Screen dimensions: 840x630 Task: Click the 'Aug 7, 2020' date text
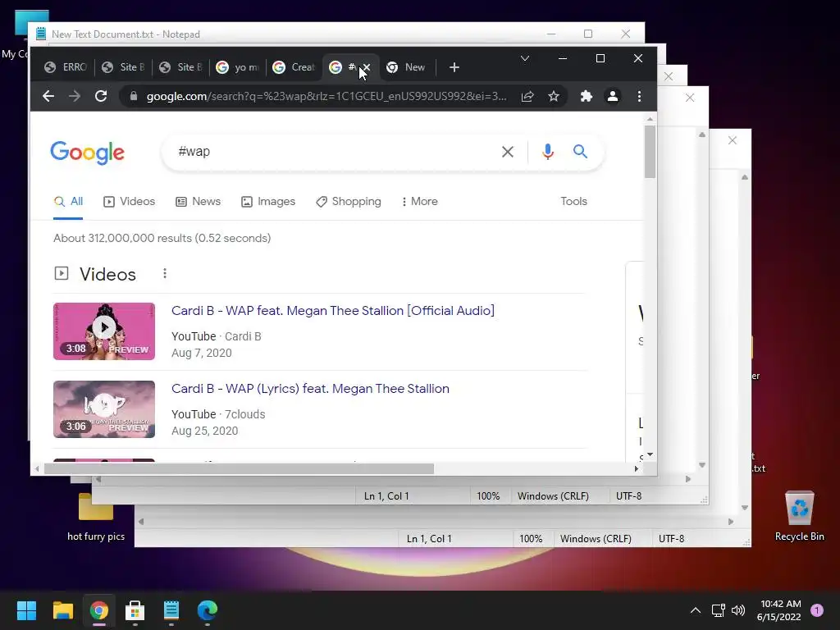[x=202, y=353]
